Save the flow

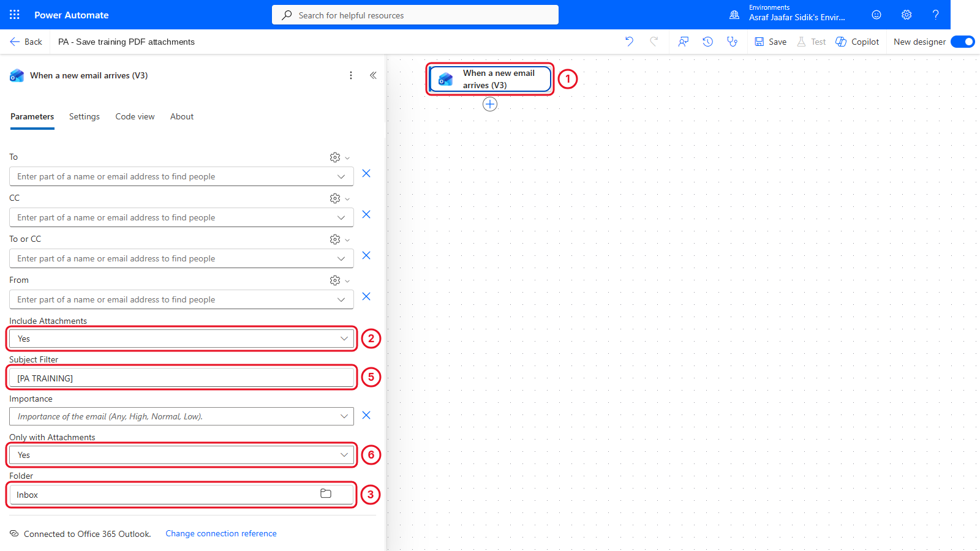coord(771,42)
